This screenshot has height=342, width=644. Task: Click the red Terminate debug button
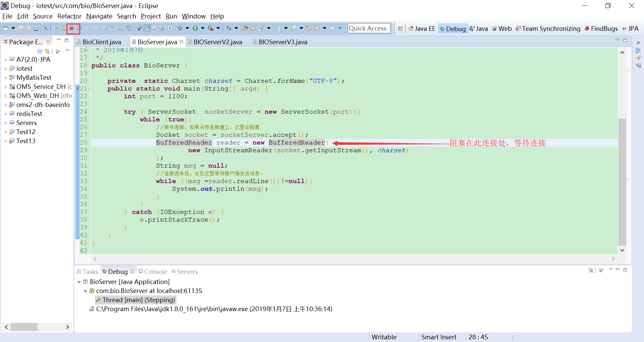pyautogui.click(x=71, y=28)
